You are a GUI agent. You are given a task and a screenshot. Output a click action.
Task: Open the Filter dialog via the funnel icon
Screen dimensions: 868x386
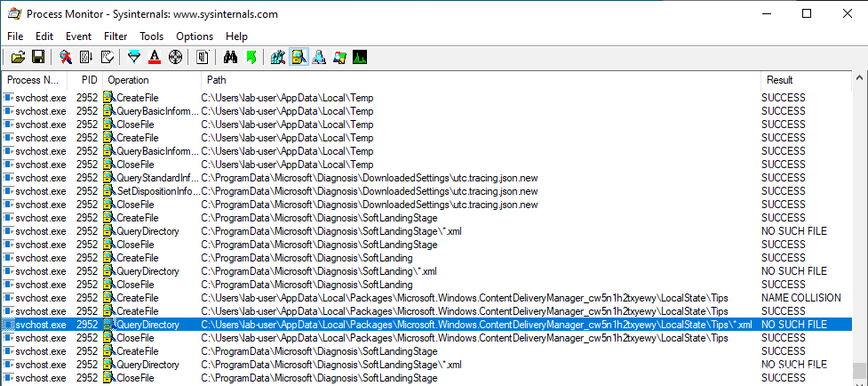click(134, 57)
